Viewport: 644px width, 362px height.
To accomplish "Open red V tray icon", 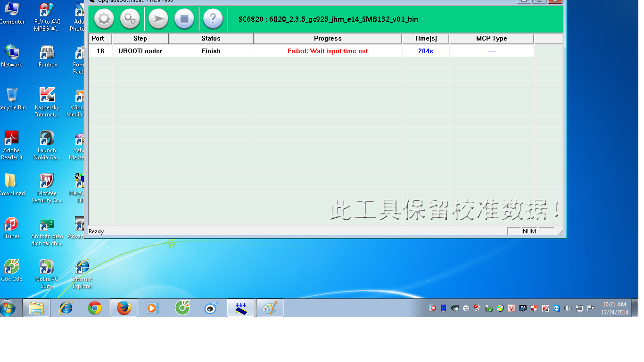I will [512, 308].
